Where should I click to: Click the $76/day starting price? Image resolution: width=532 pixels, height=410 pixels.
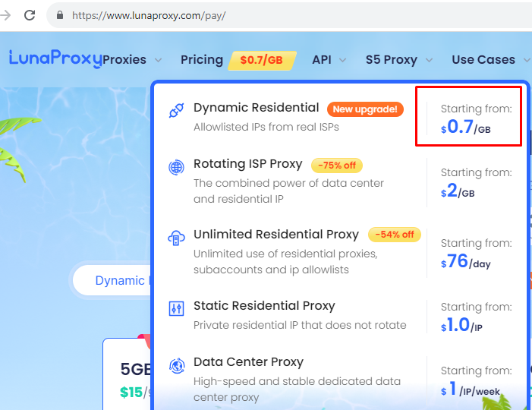pyautogui.click(x=465, y=261)
